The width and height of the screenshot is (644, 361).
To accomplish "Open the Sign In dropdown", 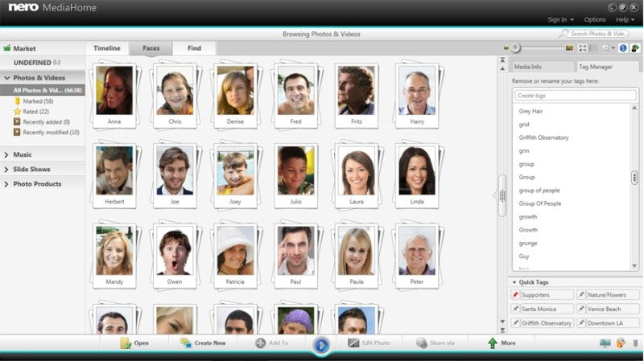I will [x=560, y=19].
